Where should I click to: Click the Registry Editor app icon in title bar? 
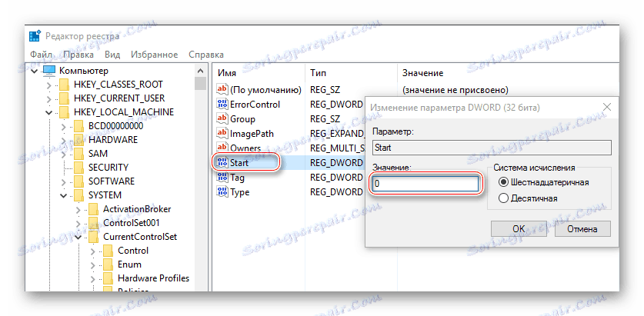[x=35, y=35]
